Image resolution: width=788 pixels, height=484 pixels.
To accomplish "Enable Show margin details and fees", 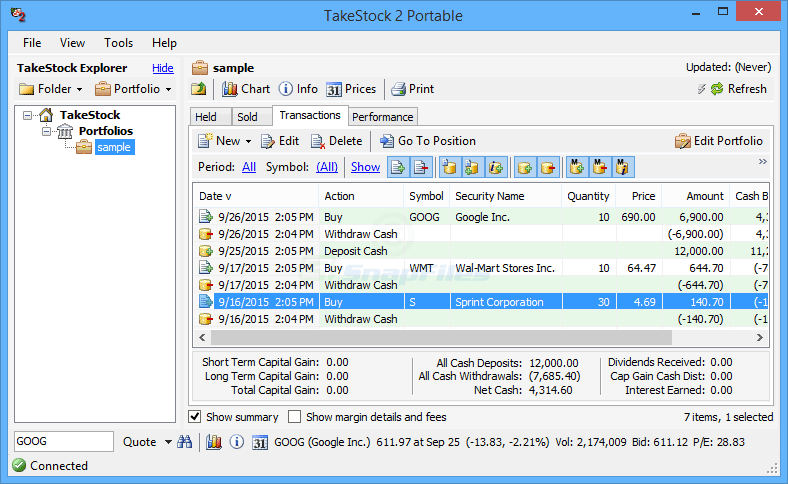I will click(x=294, y=417).
